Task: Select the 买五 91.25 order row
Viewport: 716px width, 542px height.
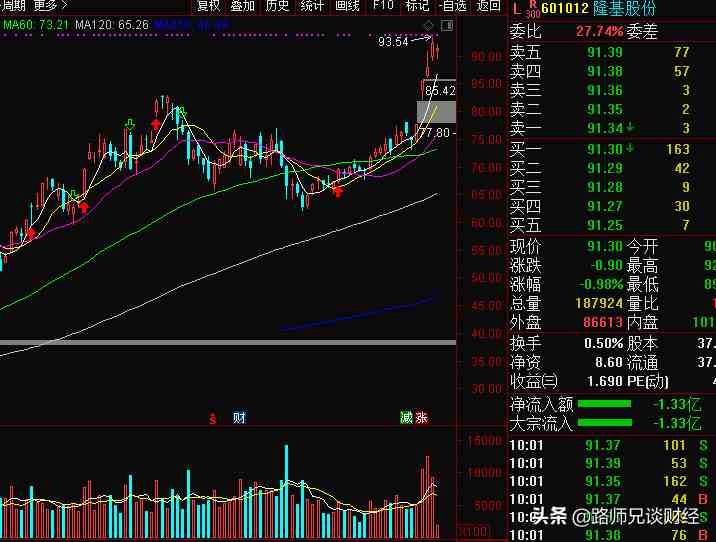Action: pos(612,225)
